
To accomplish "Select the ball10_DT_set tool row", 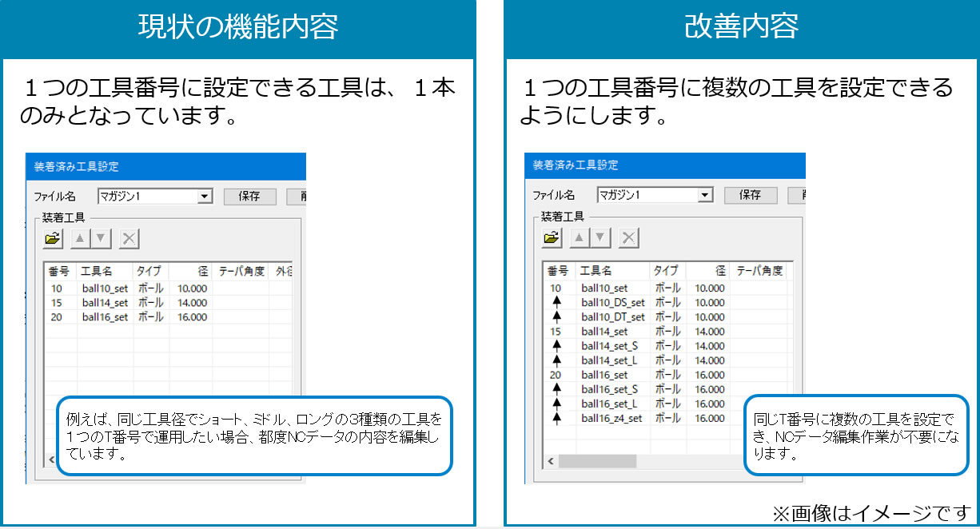I will point(613,317).
